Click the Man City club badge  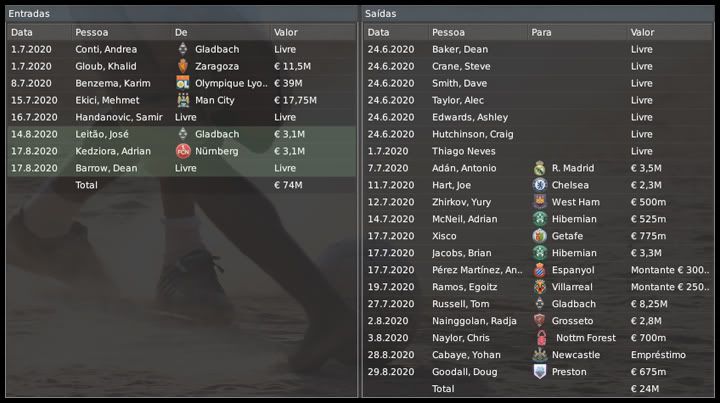[x=182, y=100]
